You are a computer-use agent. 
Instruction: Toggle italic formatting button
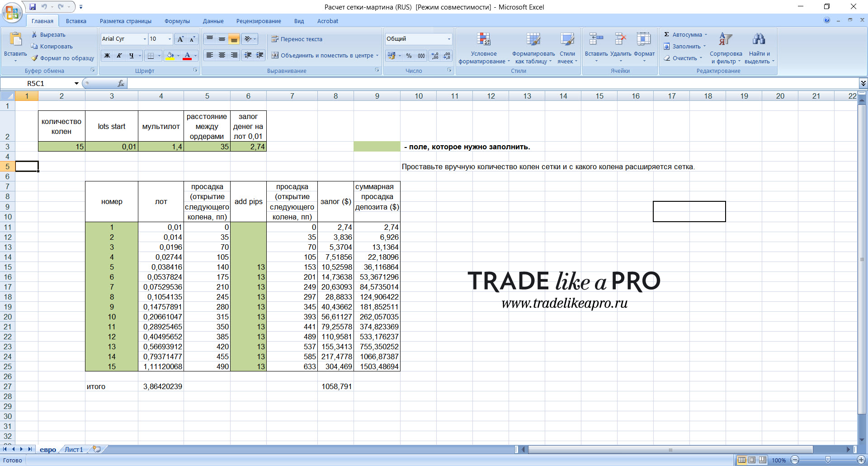point(119,56)
